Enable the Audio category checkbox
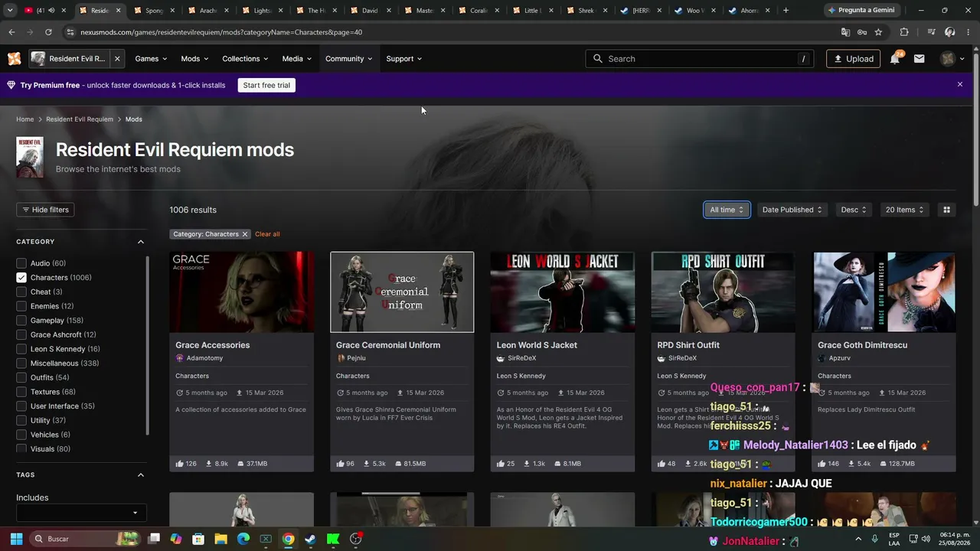 (21, 263)
